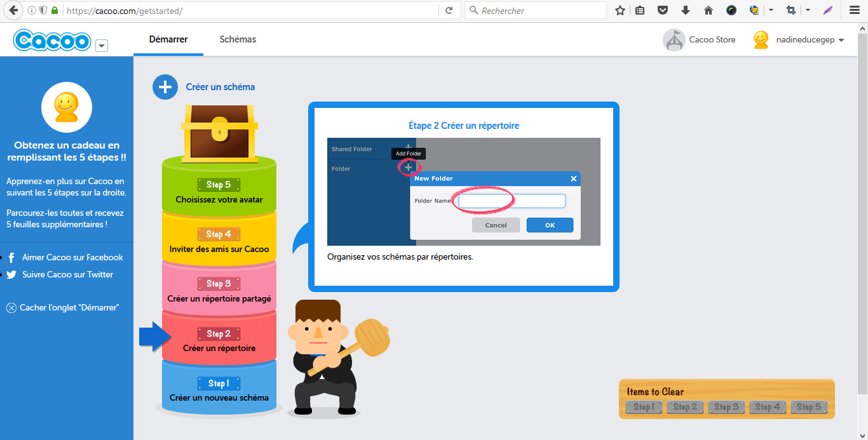Switch to the Démarrer tab
Viewport: 868px width, 440px height.
[168, 39]
